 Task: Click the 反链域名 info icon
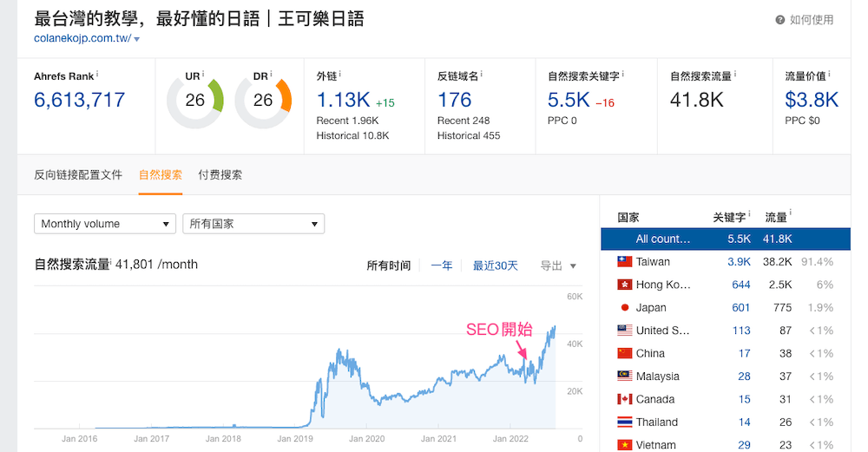click(482, 73)
